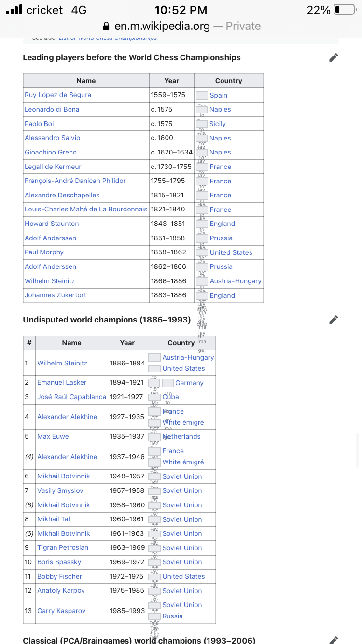This screenshot has height=644, width=362.
Task: Edit the Leading players section with its pencil
Action: click(x=334, y=58)
